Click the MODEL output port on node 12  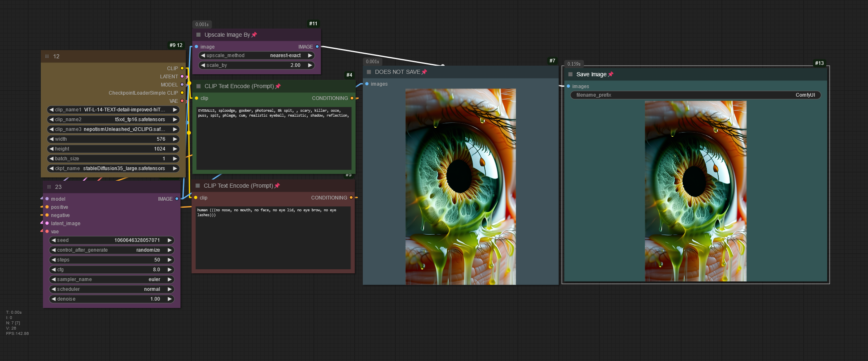pyautogui.click(x=182, y=84)
